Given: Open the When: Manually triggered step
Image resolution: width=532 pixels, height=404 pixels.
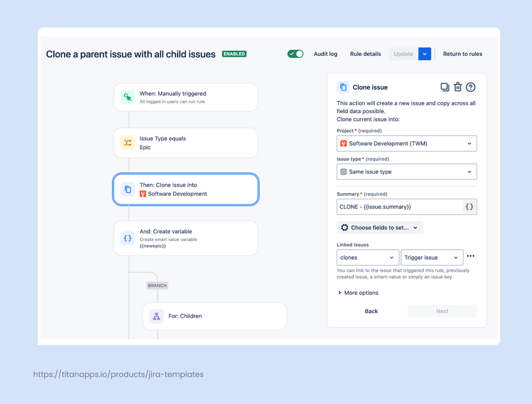Looking at the screenshot, I should (186, 97).
